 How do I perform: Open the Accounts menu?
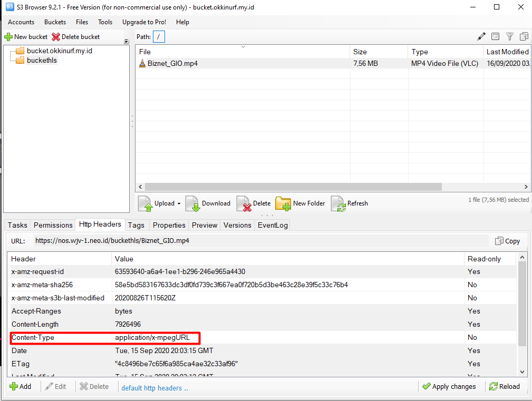21,22
